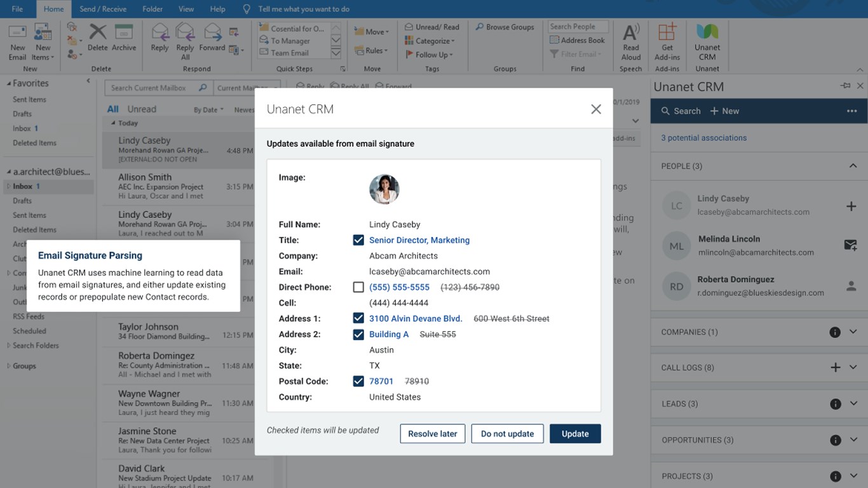
Task: Click Search in the Unanet CRM pane
Action: 681,111
